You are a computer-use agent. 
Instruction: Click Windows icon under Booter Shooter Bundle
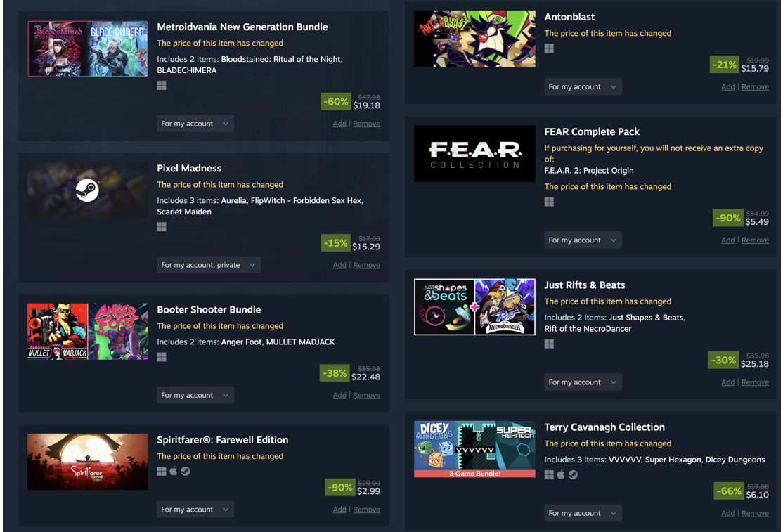[x=161, y=357]
